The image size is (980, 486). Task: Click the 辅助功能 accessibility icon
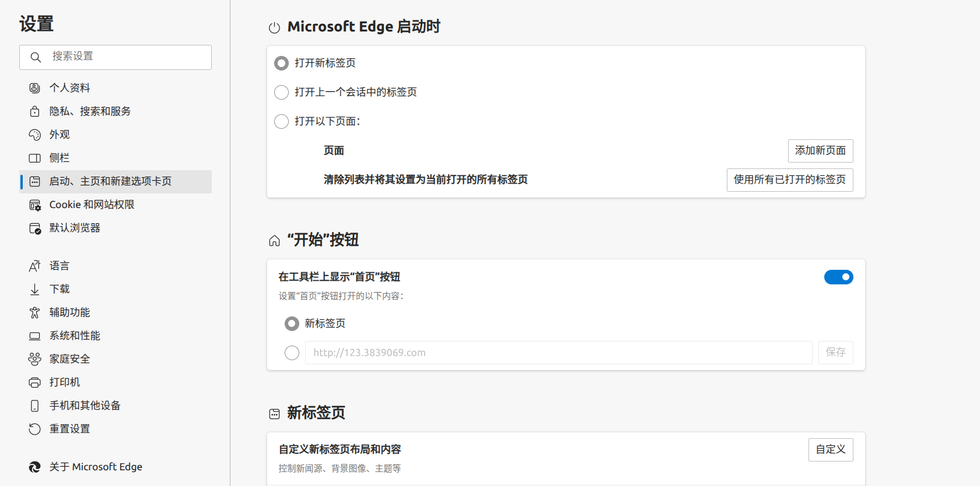(x=35, y=312)
